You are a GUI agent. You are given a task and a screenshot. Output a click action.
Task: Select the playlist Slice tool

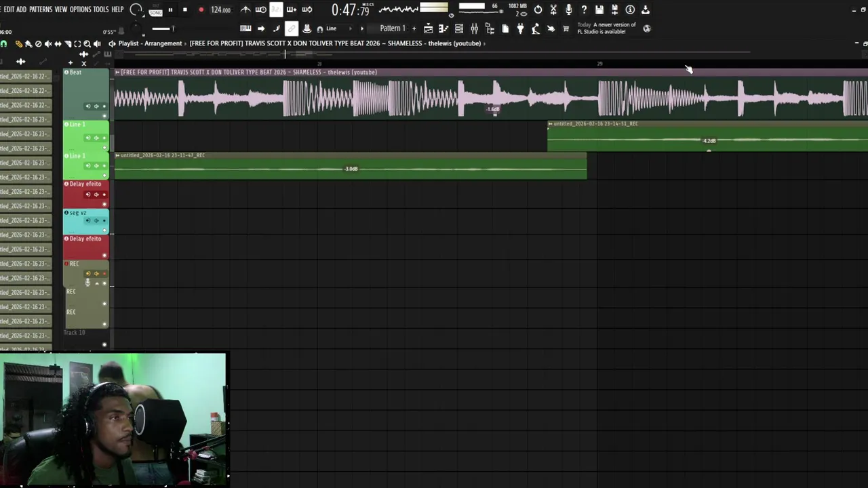pos(68,44)
